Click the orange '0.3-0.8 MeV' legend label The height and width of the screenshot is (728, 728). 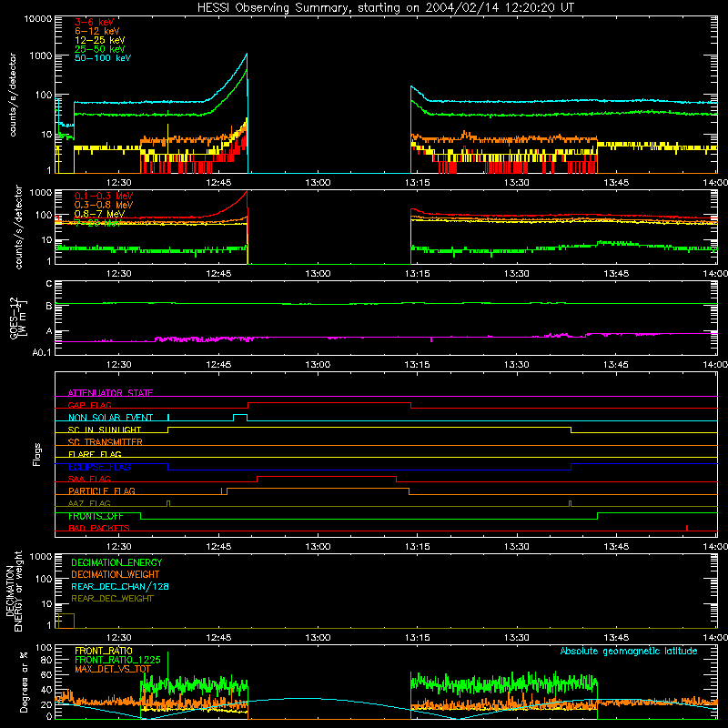click(104, 205)
